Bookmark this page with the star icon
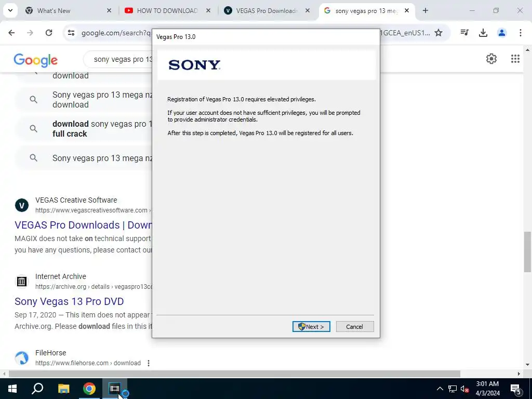Image resolution: width=532 pixels, height=399 pixels. tap(438, 33)
